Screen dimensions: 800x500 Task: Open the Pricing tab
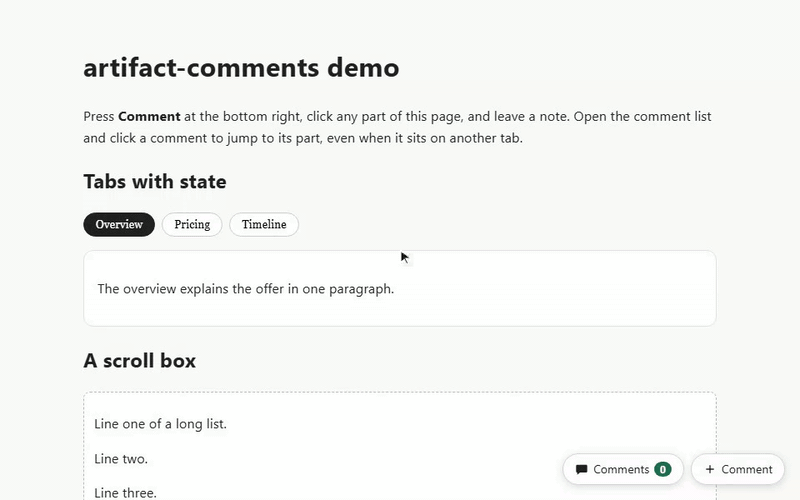click(192, 224)
